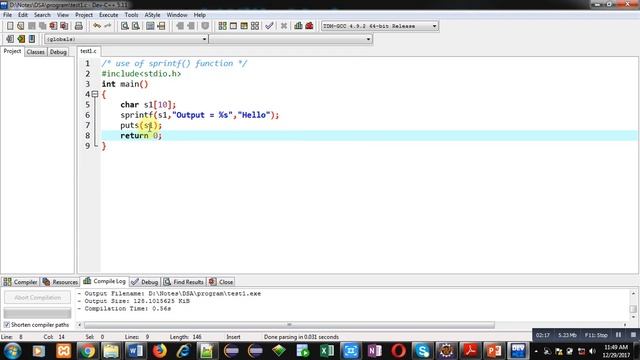640x360 pixels.
Task: Switch to the Classes side panel tab
Action: pyautogui.click(x=36, y=52)
